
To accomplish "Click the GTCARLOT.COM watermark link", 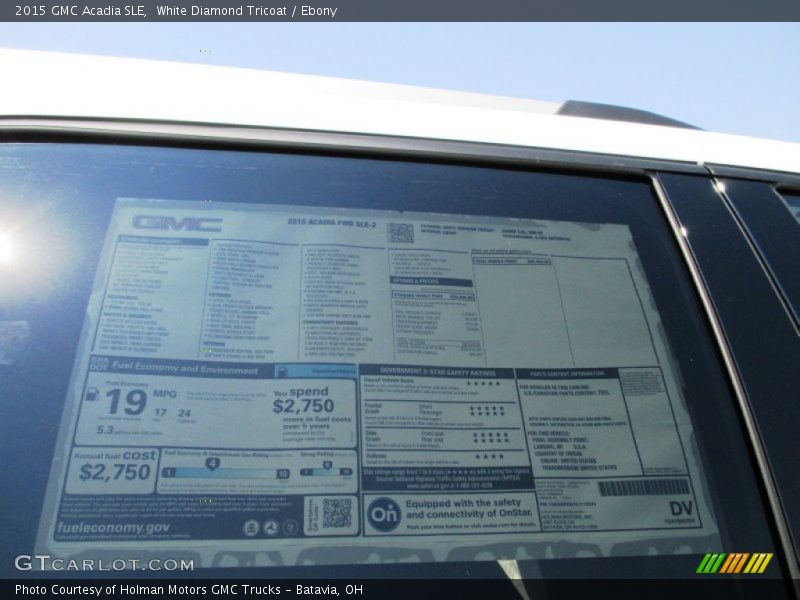I will 104,563.
